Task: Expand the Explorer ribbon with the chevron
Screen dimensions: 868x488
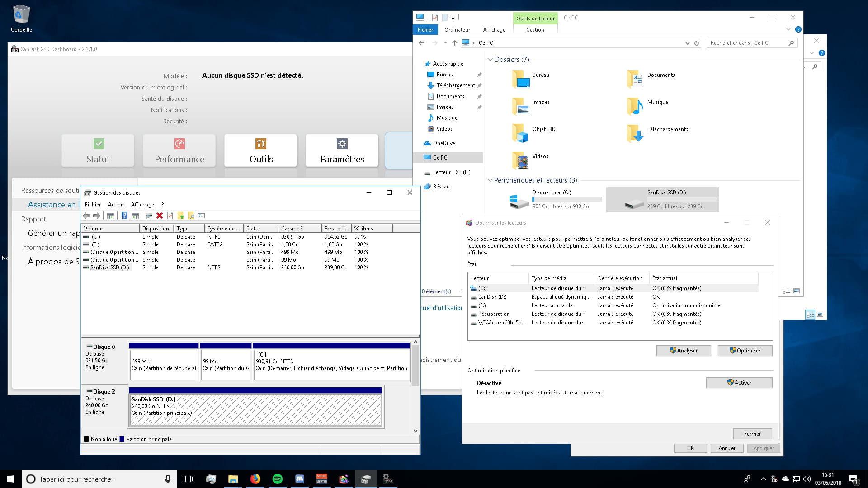Action: coord(788,29)
